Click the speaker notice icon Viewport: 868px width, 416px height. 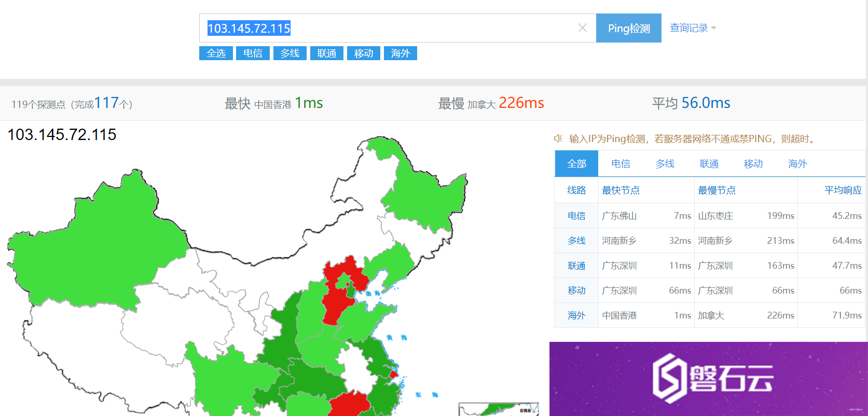pos(558,138)
